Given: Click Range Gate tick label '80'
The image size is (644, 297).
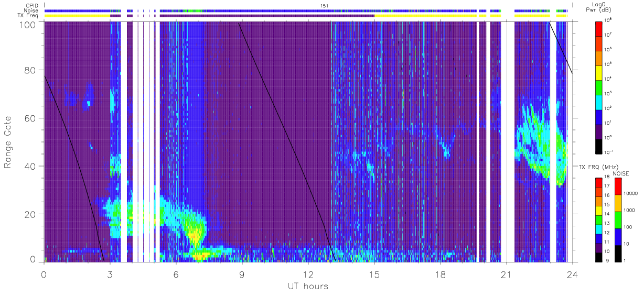Looking at the screenshot, I should 30,70.
